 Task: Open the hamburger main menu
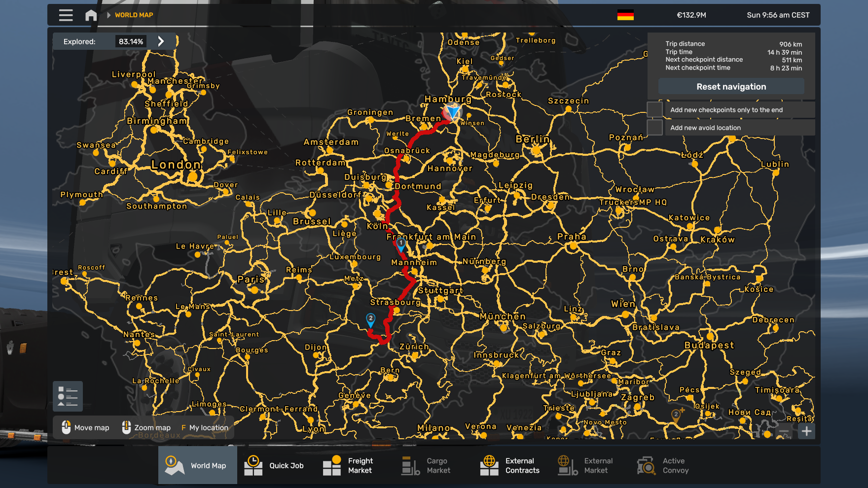point(66,15)
